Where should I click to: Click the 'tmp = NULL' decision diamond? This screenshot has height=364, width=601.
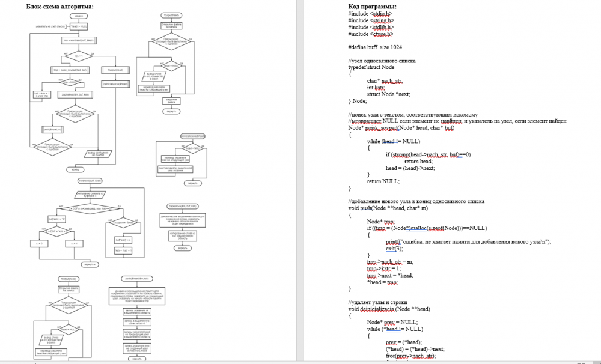point(71,82)
